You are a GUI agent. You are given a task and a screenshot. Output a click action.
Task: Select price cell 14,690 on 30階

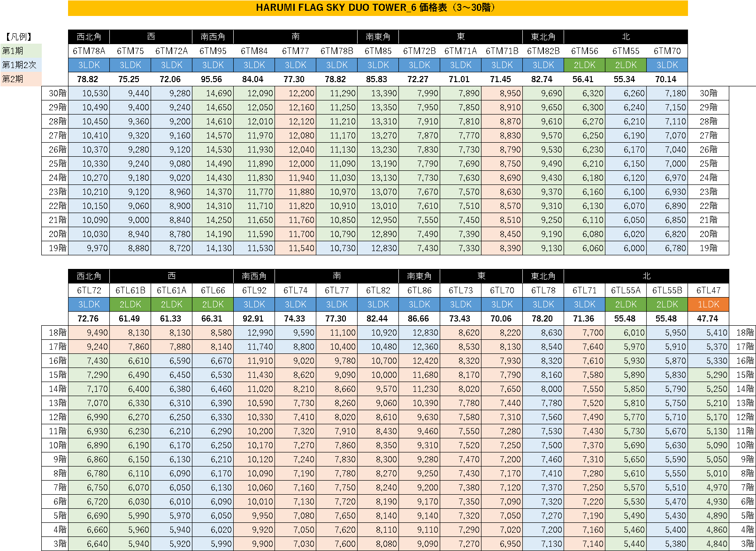pyautogui.click(x=213, y=93)
